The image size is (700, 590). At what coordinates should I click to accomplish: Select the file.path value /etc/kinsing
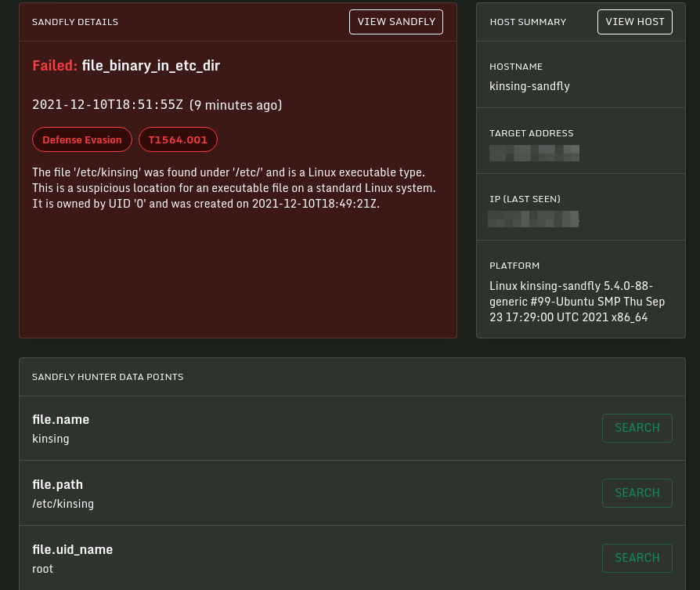(x=63, y=504)
